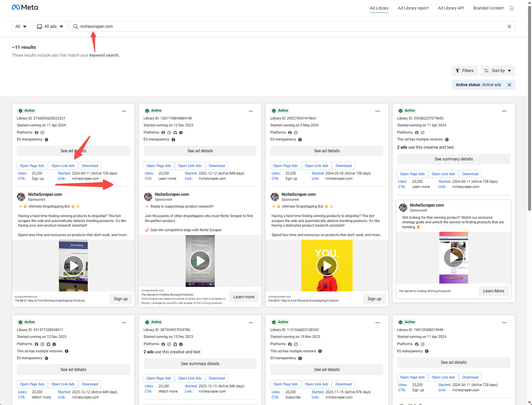Remove the Active status filter chip
The image size is (532, 405).
[x=509, y=85]
